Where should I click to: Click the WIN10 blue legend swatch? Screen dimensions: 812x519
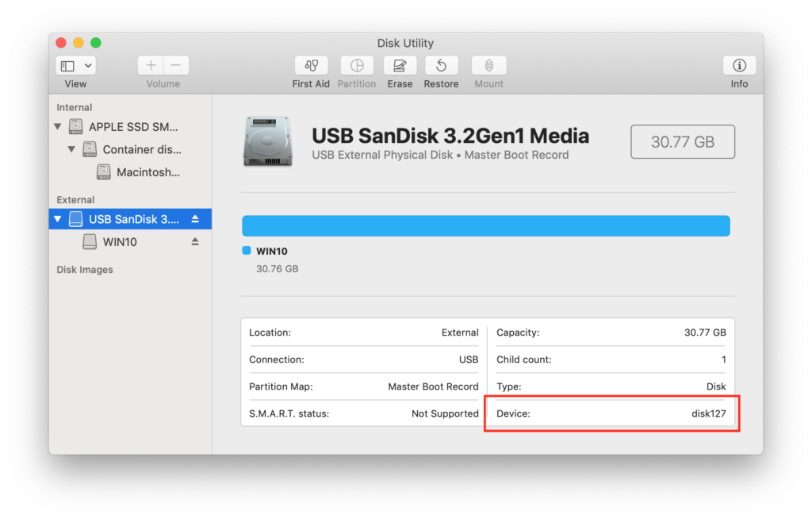247,251
